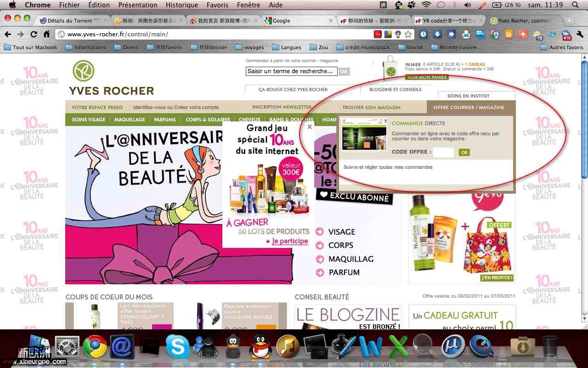Open the clock history extension
The width and height of the screenshot is (588, 368).
click(423, 34)
